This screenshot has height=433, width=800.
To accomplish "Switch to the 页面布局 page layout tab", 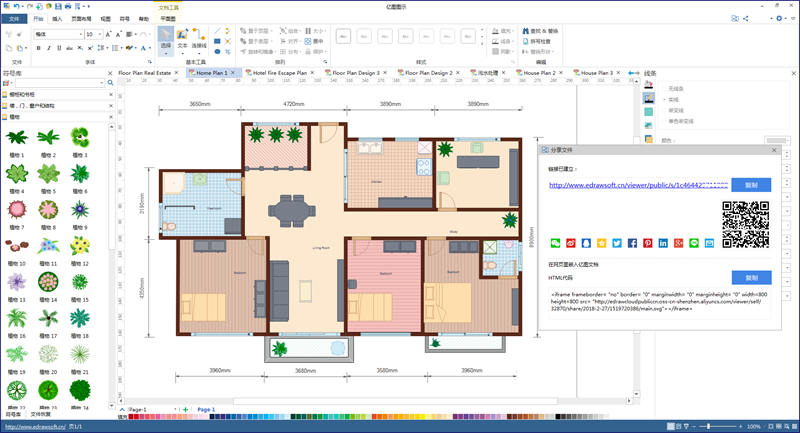I will 81,19.
